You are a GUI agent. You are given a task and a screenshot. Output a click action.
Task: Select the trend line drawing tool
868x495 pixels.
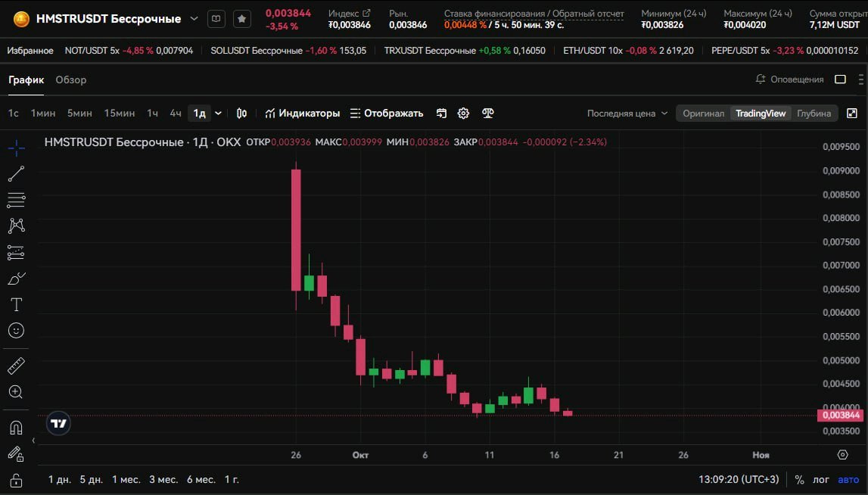[x=16, y=174]
